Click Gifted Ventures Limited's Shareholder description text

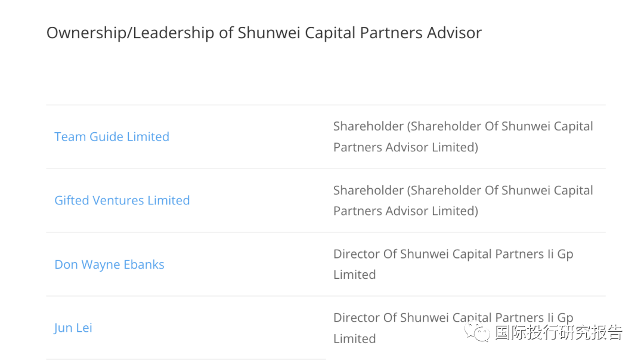[x=463, y=201]
